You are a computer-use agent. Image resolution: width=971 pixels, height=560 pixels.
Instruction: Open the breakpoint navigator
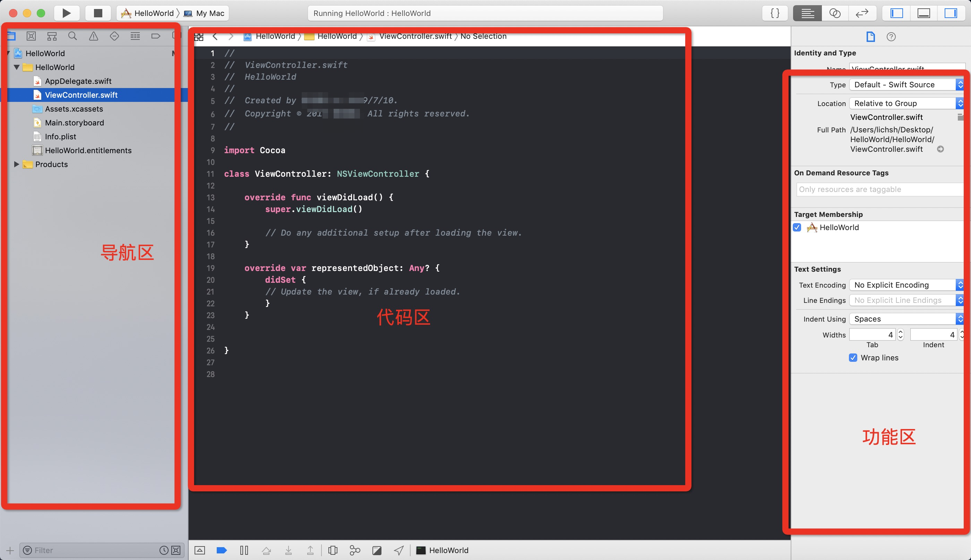click(156, 36)
